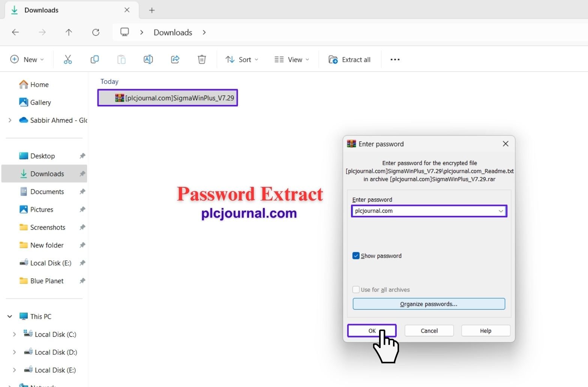Viewport: 588px width, 387px height.
Task: Go up one folder level
Action: coord(69,32)
